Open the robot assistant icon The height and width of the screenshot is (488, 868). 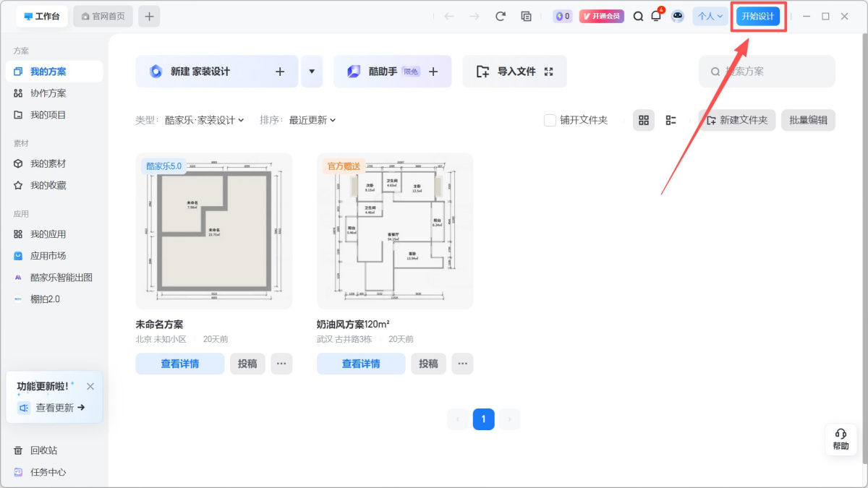click(677, 17)
